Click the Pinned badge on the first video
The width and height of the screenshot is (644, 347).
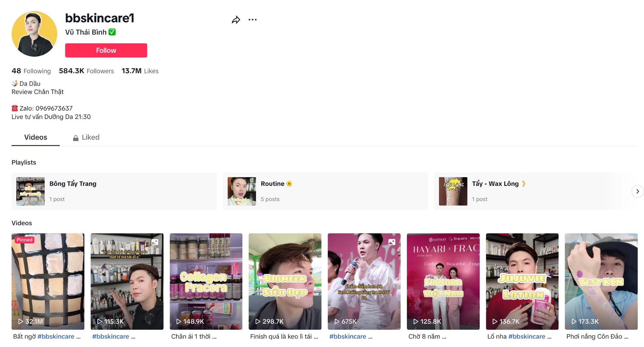click(25, 240)
